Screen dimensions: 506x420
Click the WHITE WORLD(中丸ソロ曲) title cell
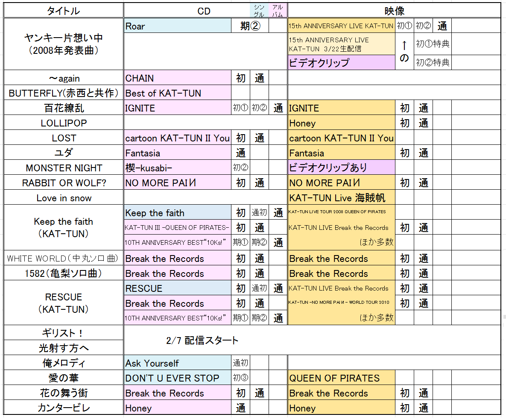point(64,258)
